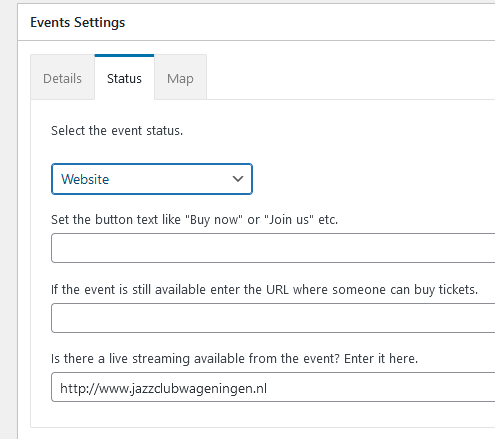Click the Events Settings panel heading

78,23
